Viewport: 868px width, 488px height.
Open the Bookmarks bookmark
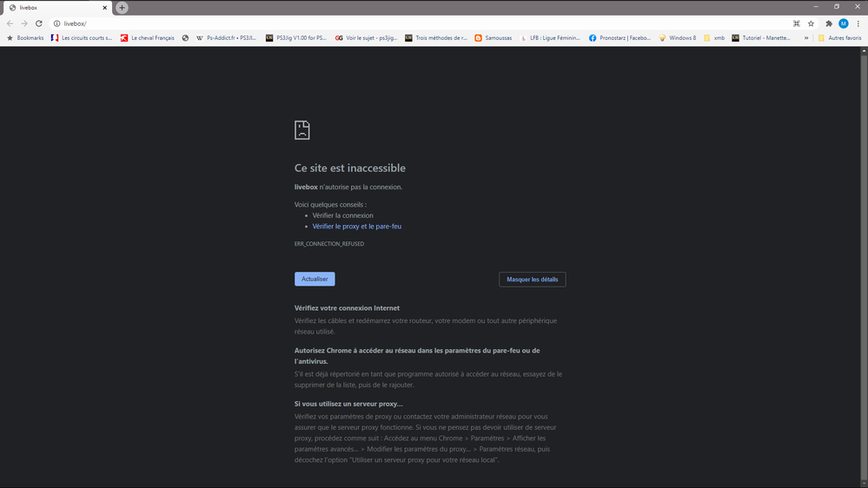click(x=25, y=37)
